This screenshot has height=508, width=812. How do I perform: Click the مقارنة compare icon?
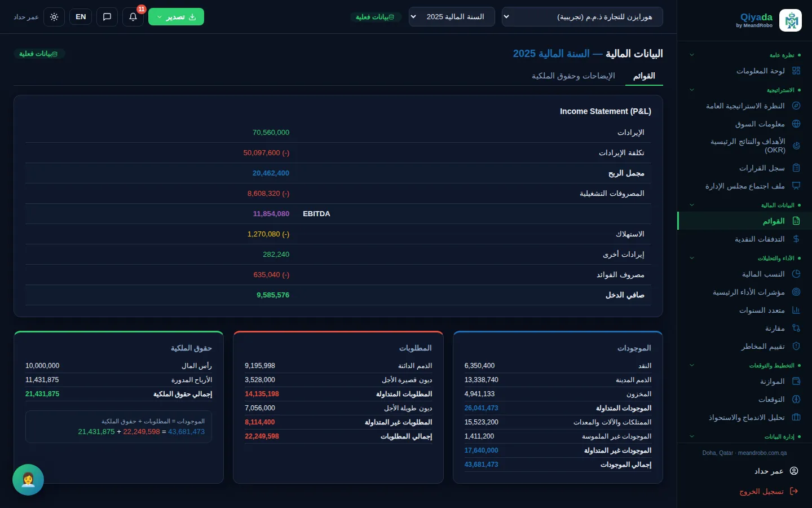(796, 328)
